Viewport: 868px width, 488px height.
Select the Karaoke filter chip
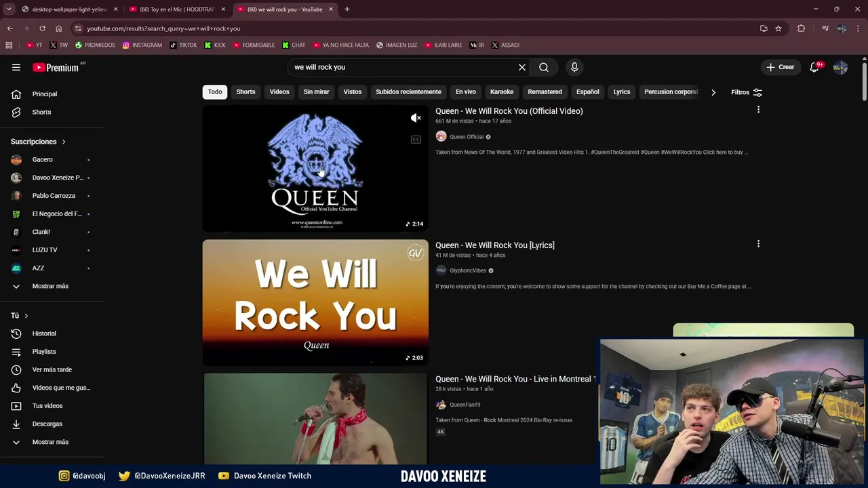click(x=502, y=92)
